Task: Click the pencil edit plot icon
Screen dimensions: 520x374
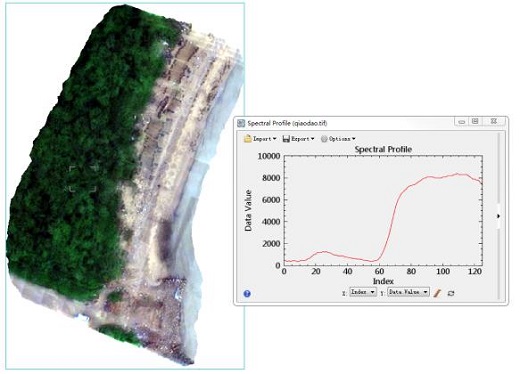Action: pyautogui.click(x=437, y=293)
